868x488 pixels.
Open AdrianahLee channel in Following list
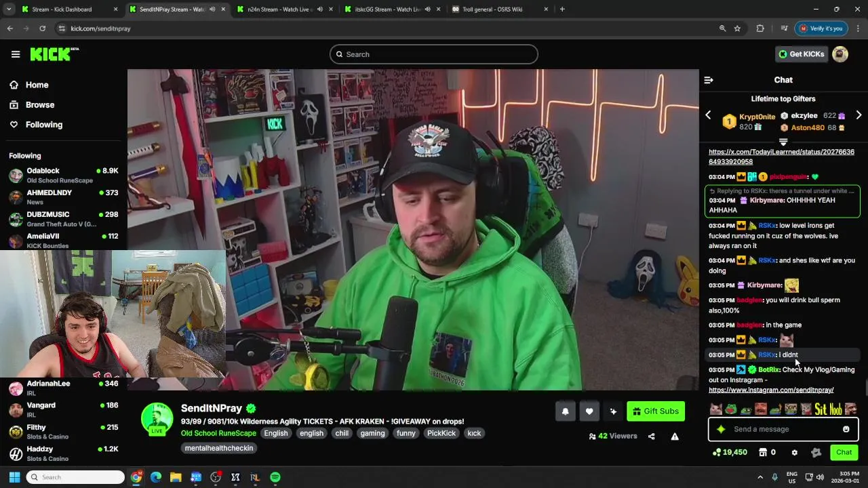(x=63, y=388)
